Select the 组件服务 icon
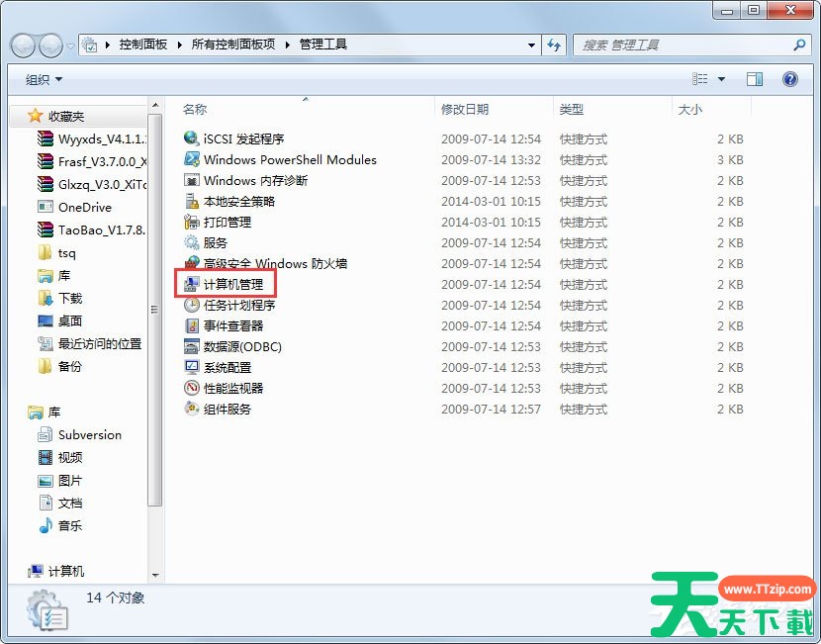The image size is (821, 644). pos(192,409)
